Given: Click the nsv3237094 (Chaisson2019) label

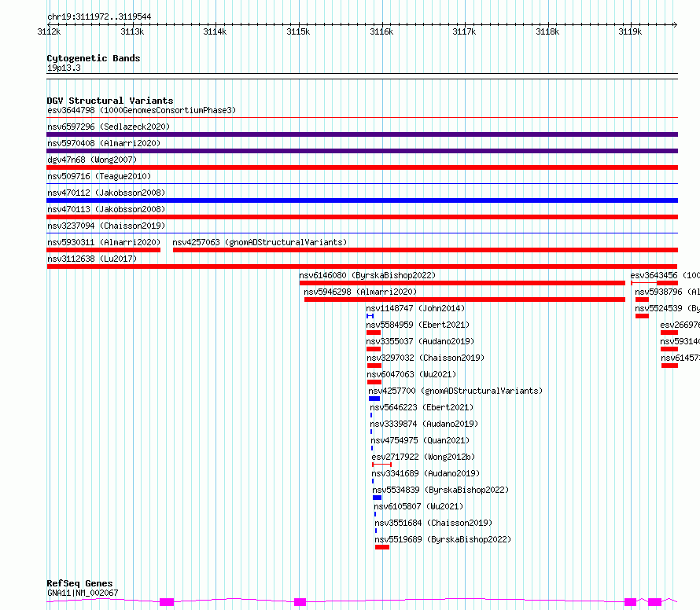Looking at the screenshot, I should [x=106, y=226].
